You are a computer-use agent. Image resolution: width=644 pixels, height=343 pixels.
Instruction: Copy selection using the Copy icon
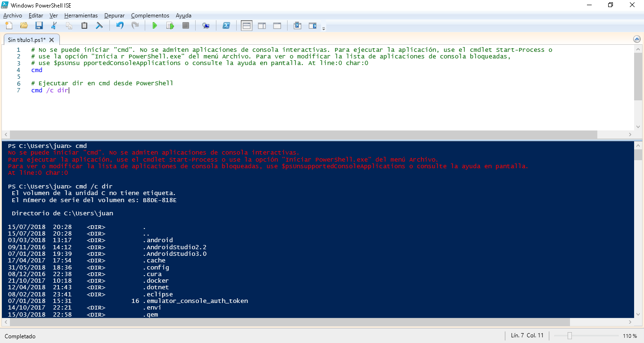(x=69, y=25)
